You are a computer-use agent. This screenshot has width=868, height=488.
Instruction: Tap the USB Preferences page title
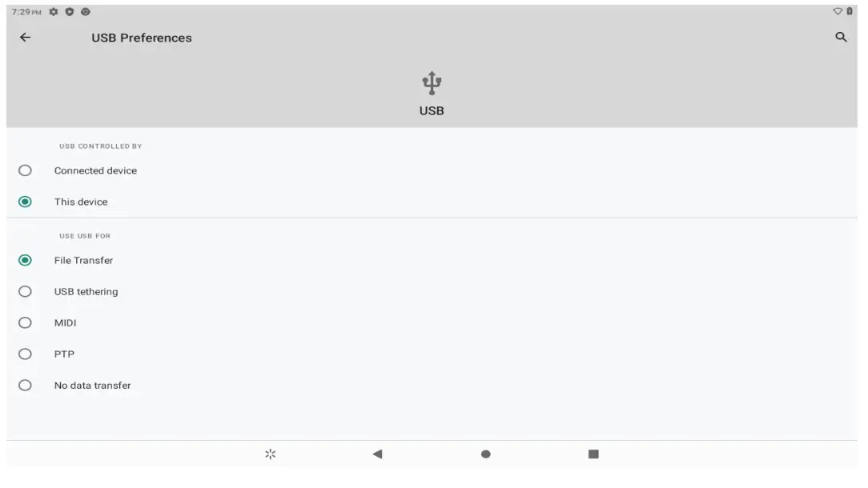[142, 38]
